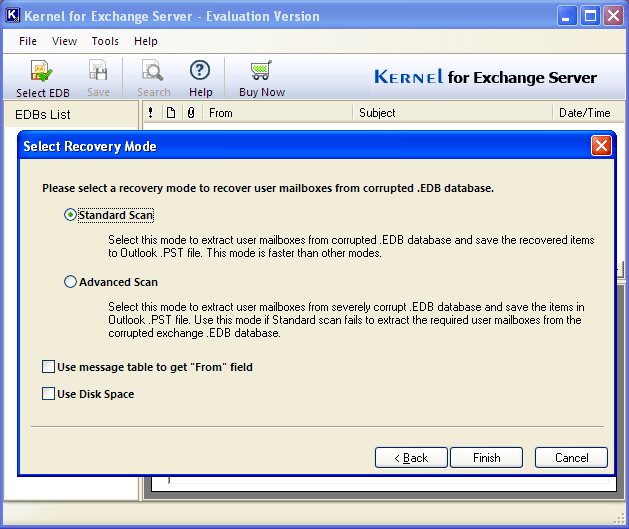Click the Select EDB toolbar icon
This screenshot has height=529, width=629.
pos(42,71)
